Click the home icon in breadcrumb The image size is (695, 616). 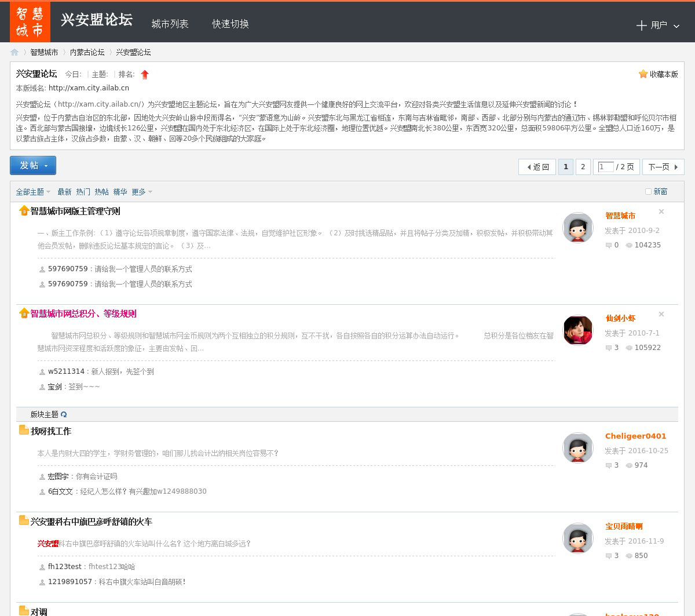coord(14,52)
